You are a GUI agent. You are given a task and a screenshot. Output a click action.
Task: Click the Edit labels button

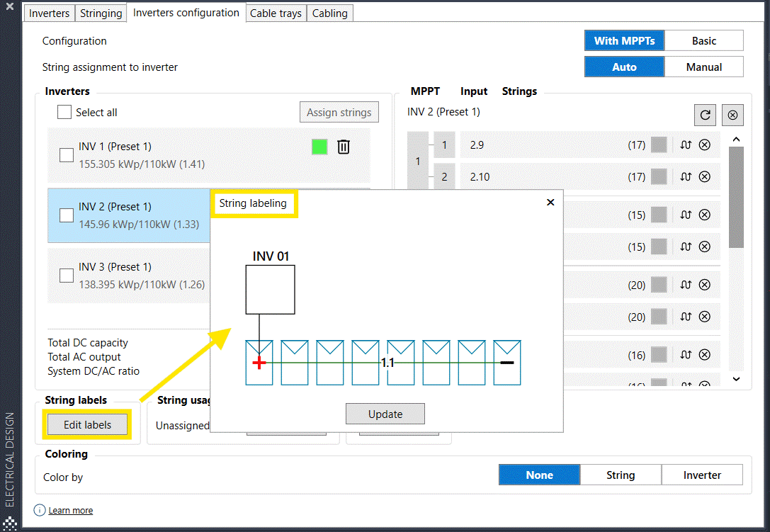[x=86, y=424]
